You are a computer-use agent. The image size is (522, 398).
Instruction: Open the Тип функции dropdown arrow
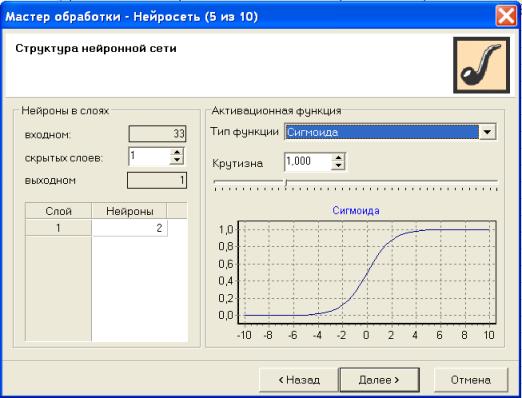click(x=487, y=132)
